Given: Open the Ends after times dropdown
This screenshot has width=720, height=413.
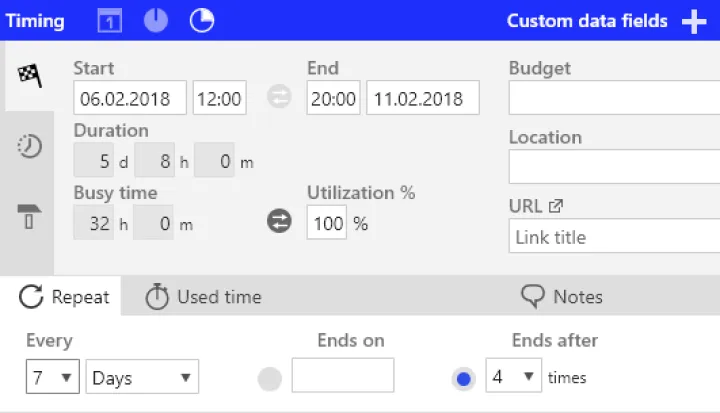Looking at the screenshot, I should click(x=514, y=375).
